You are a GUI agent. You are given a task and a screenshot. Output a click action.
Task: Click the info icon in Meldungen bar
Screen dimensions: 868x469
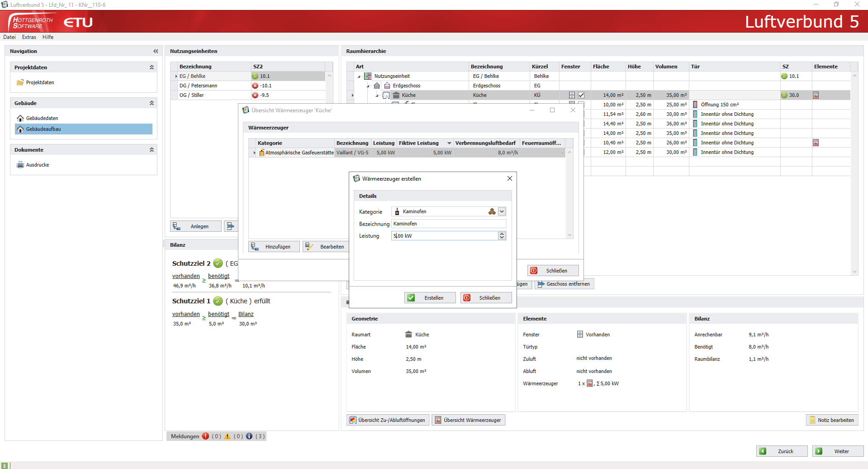pos(249,436)
